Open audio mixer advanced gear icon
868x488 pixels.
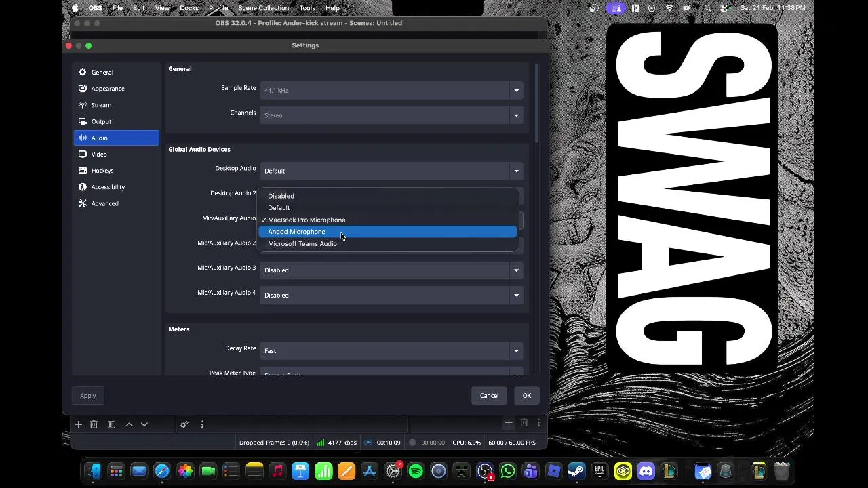coord(184,424)
